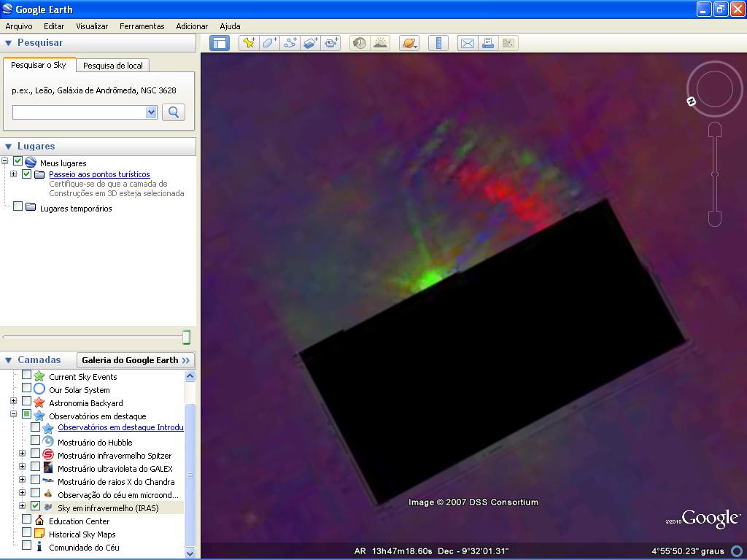
Task: Click the N north indicator on compass
Action: 691,101
